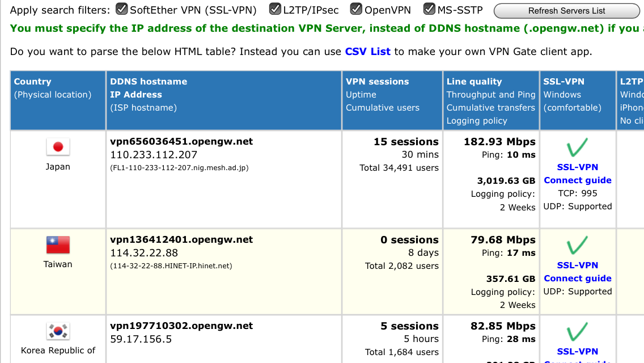
Task: Disable the OpenVPN search filter
Action: (356, 9)
